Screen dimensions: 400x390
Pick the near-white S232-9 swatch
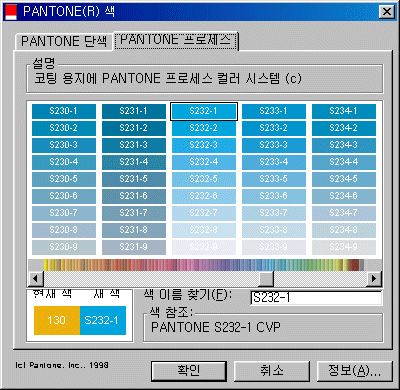click(204, 247)
